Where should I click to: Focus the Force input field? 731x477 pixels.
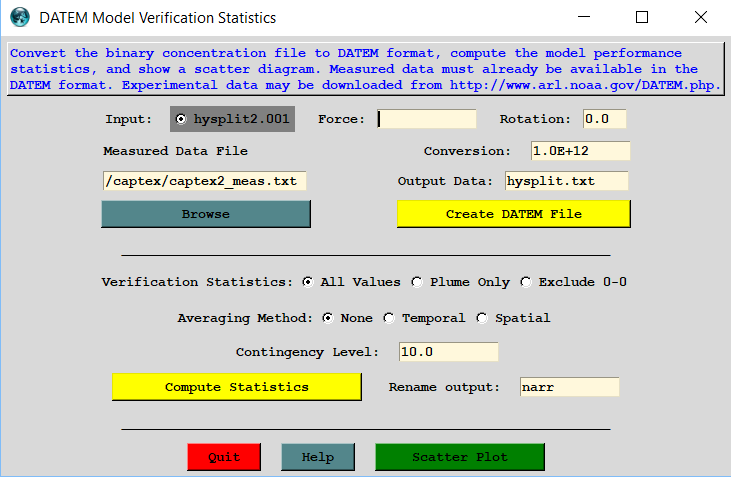coord(427,119)
